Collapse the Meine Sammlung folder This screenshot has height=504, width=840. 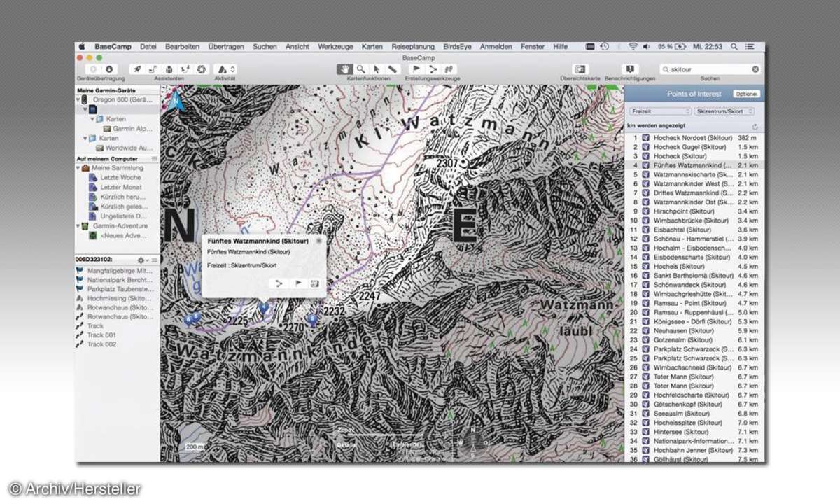[x=78, y=168]
